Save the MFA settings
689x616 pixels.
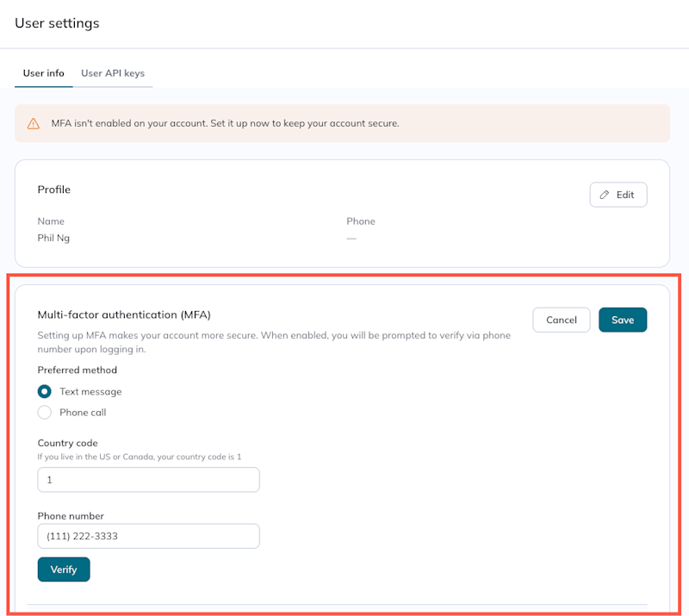pyautogui.click(x=623, y=320)
